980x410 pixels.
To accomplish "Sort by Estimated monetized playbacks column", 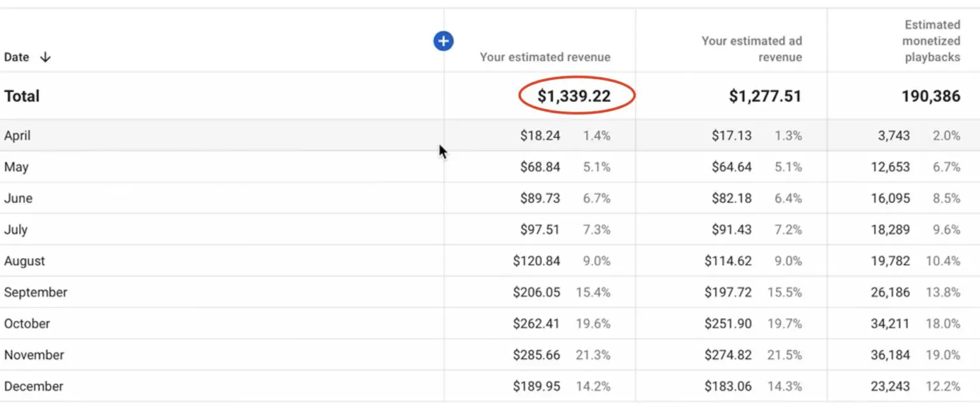I will pyautogui.click(x=930, y=40).
